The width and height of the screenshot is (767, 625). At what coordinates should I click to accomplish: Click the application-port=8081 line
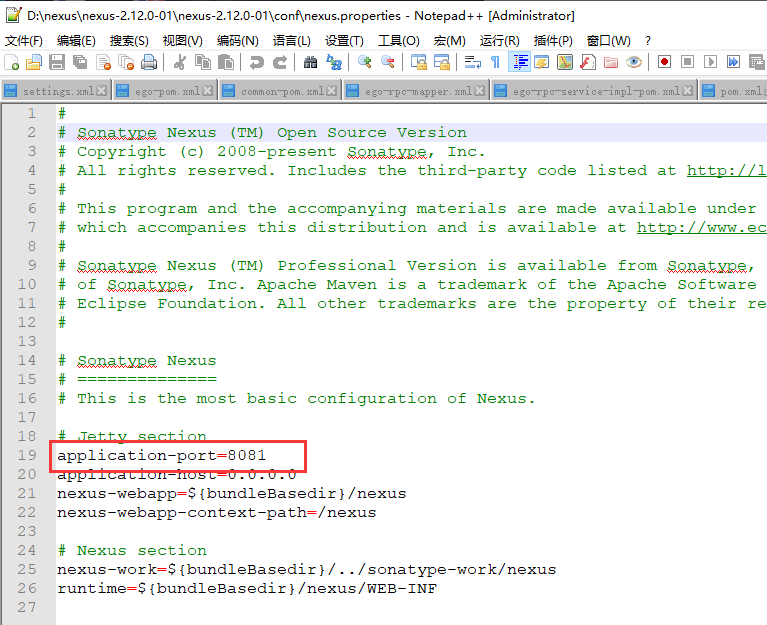161,456
